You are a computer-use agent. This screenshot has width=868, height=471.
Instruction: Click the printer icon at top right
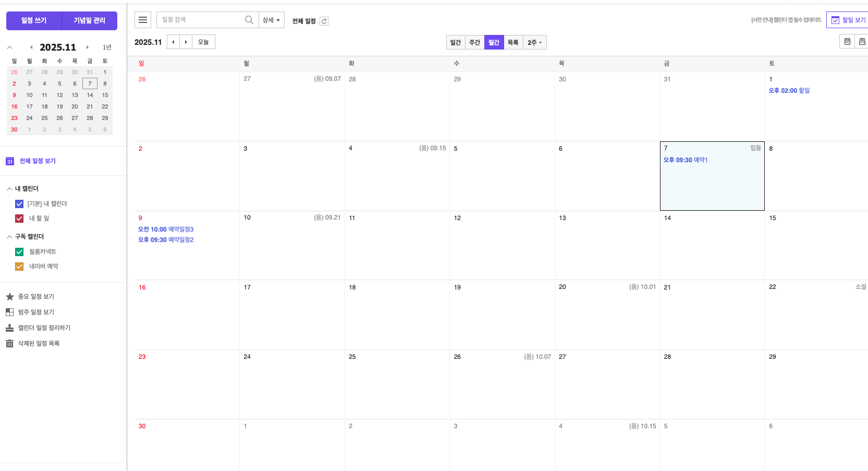pyautogui.click(x=862, y=42)
